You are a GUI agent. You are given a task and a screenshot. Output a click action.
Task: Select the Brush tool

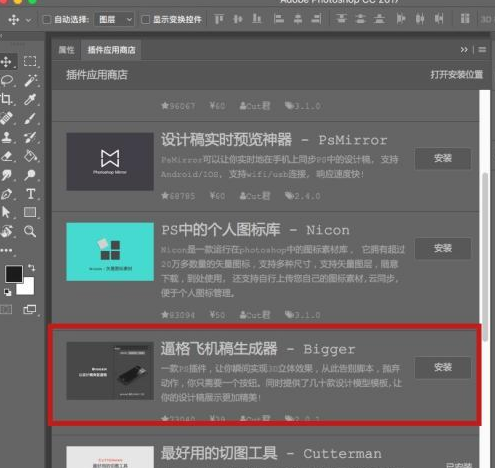[x=30, y=118]
